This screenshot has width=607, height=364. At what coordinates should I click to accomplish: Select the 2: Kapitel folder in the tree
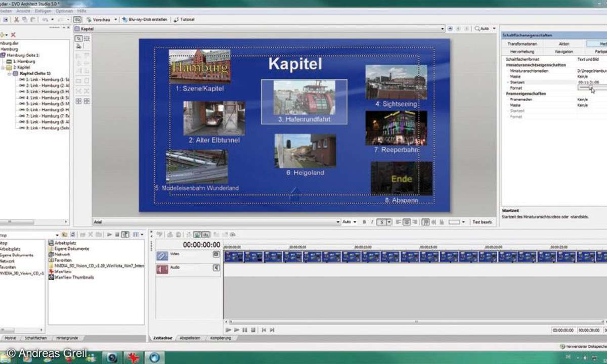coord(19,67)
